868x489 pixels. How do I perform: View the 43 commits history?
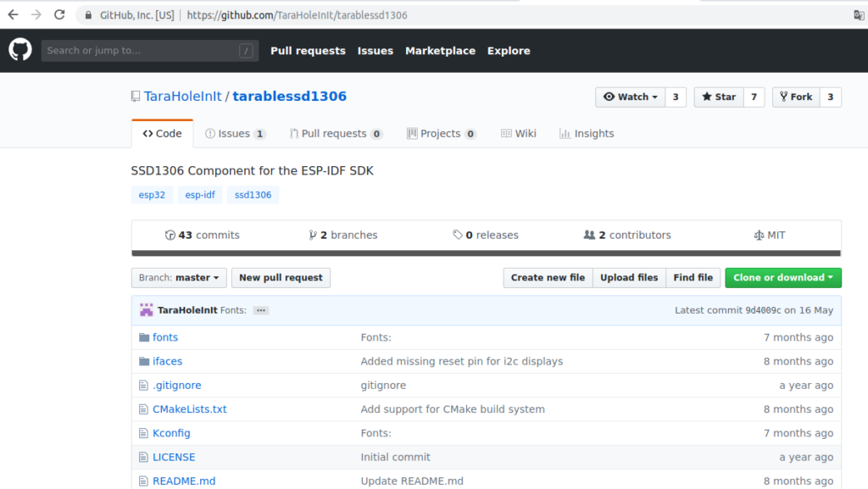pyautogui.click(x=202, y=235)
